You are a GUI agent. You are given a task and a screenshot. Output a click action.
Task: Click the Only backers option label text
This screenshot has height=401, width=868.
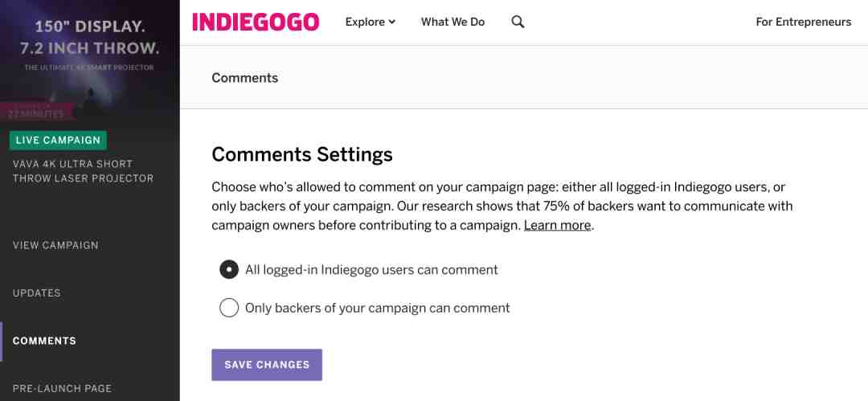tap(378, 308)
